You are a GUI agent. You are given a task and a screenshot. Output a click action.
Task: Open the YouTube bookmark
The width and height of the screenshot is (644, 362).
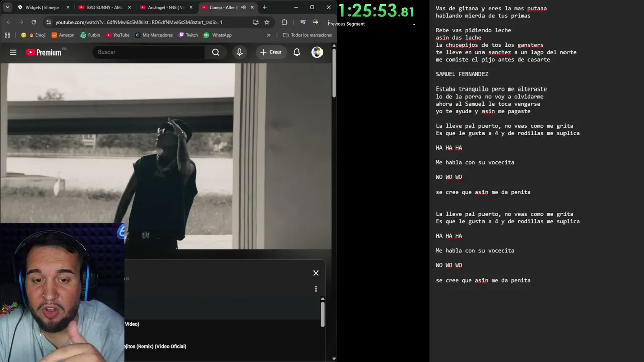pyautogui.click(x=117, y=35)
